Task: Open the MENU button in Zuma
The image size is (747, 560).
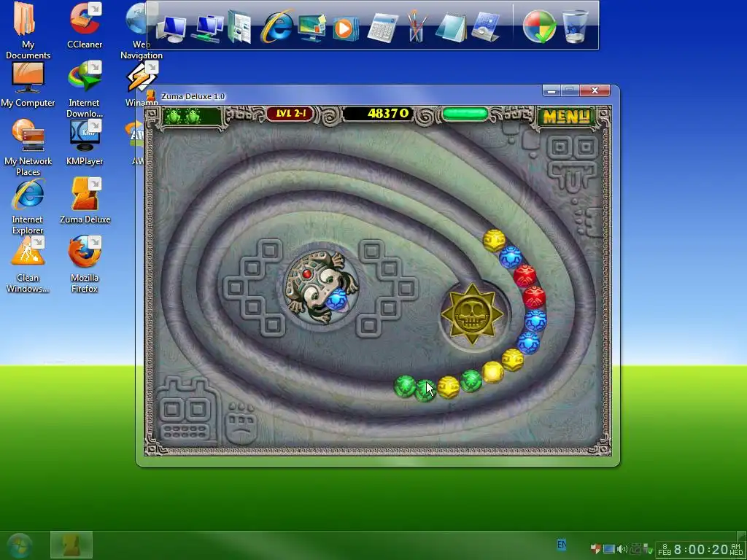Action: pyautogui.click(x=566, y=117)
